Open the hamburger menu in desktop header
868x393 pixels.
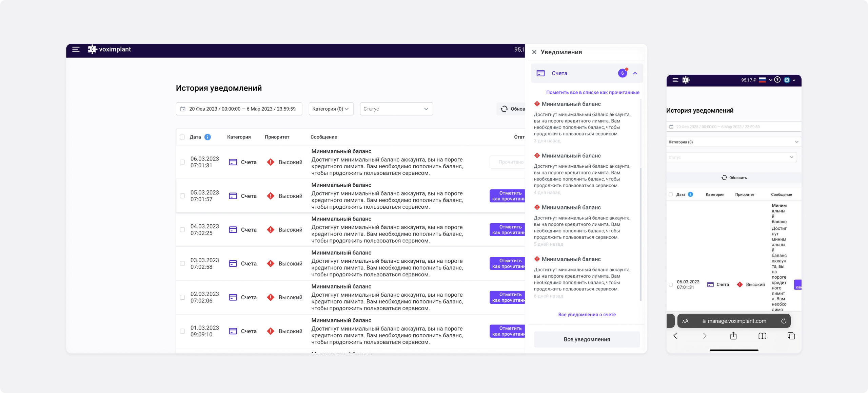tap(76, 50)
